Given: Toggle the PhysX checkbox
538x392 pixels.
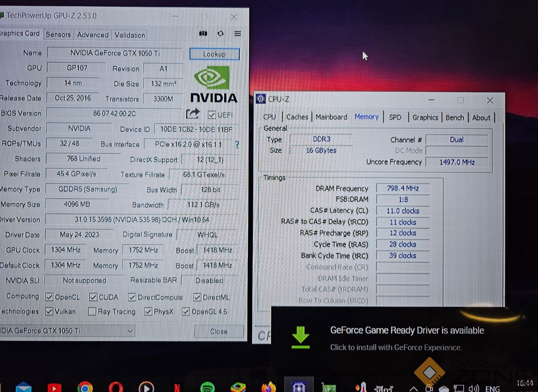Looking at the screenshot, I should 148,311.
